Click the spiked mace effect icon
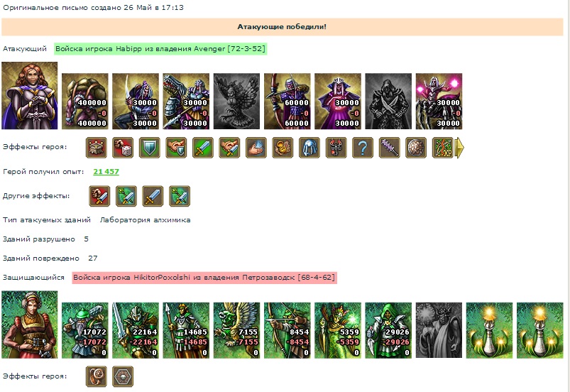Viewport: 570px width, 392px height. pos(389,148)
